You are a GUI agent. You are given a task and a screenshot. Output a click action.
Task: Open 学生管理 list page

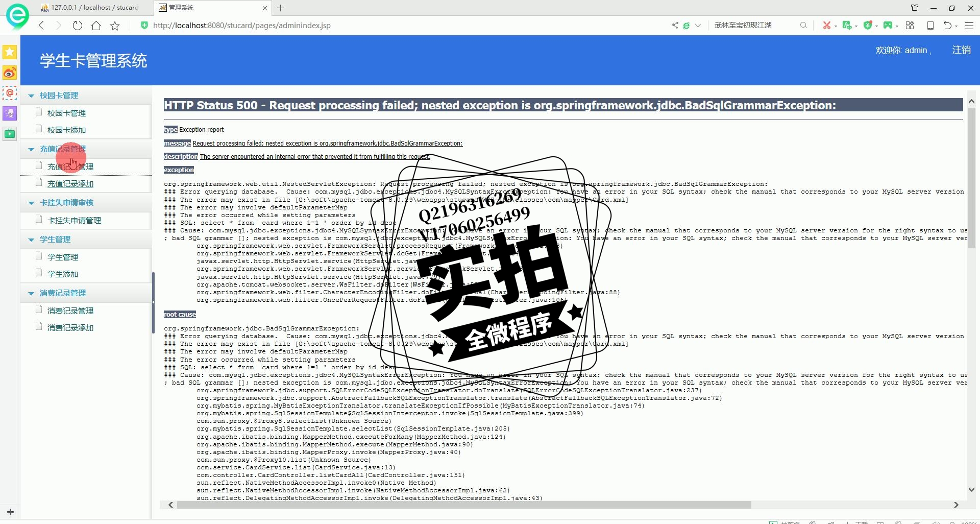[x=62, y=257]
